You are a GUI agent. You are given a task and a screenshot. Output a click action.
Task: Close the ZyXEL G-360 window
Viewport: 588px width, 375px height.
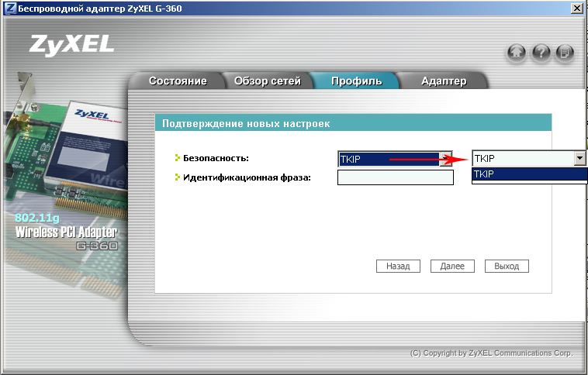tap(576, 9)
